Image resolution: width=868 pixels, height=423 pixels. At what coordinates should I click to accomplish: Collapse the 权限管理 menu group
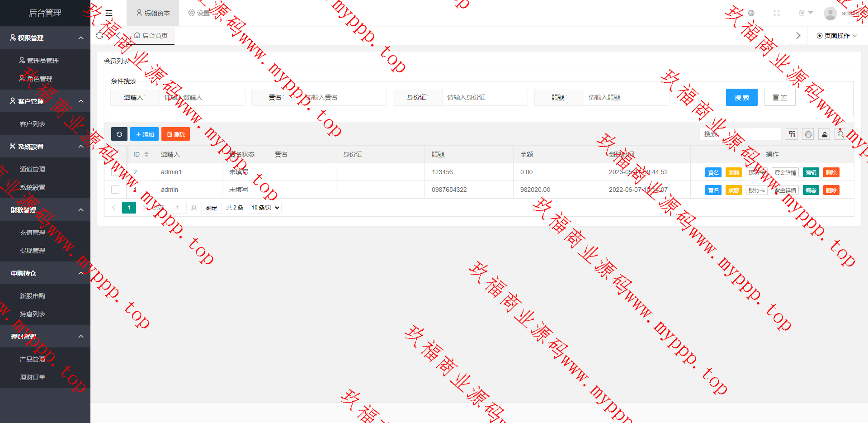[x=45, y=38]
